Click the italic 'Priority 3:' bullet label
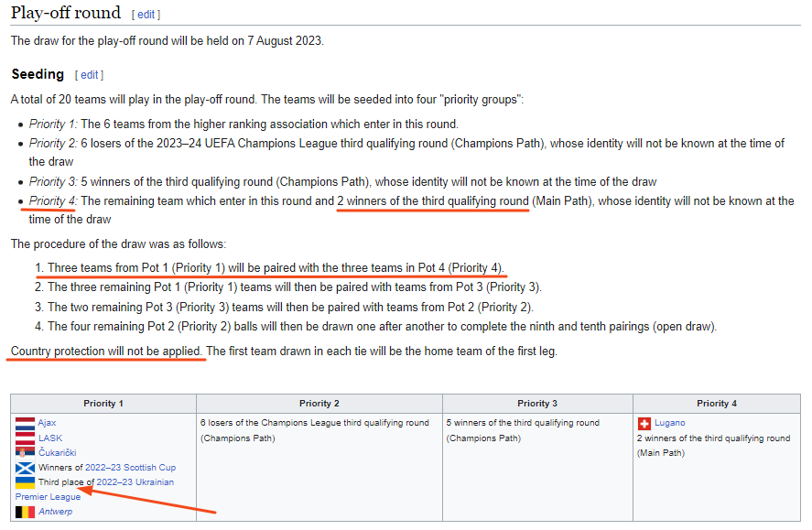Screen dimensions: 812x530 click(x=53, y=181)
